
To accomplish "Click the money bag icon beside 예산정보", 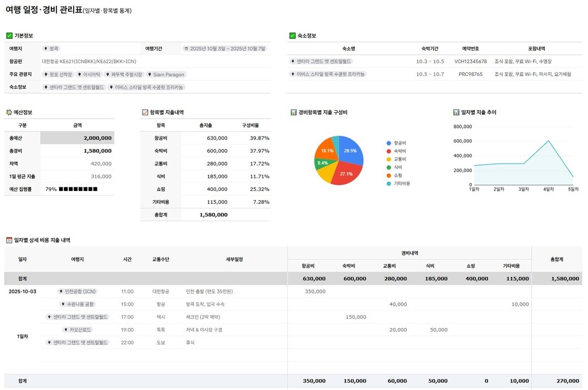I will pos(9,112).
